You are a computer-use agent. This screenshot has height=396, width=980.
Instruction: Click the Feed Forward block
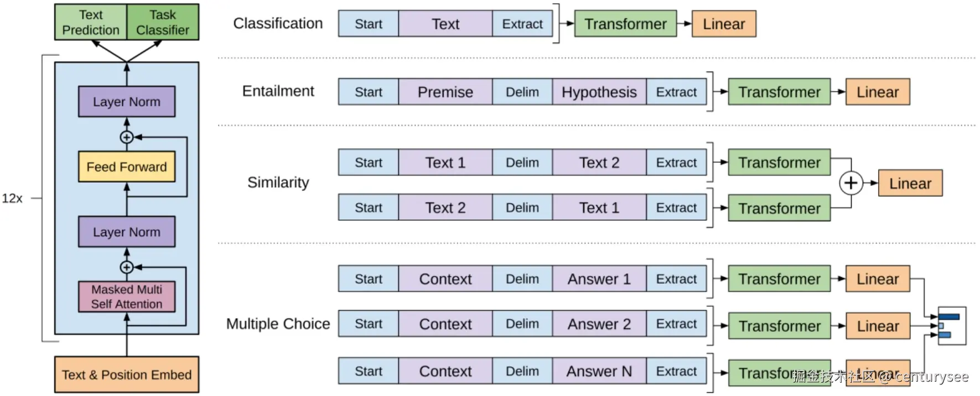click(x=127, y=167)
